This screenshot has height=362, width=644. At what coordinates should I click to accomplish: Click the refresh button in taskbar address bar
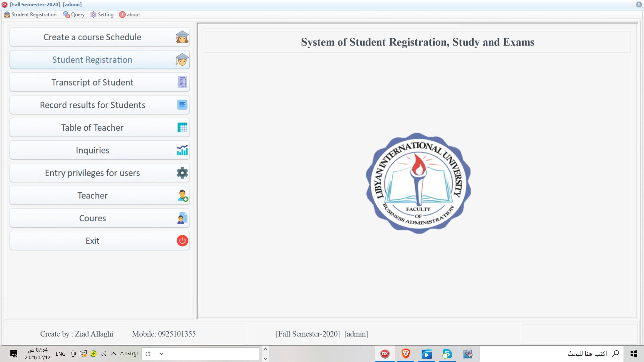[x=148, y=354]
